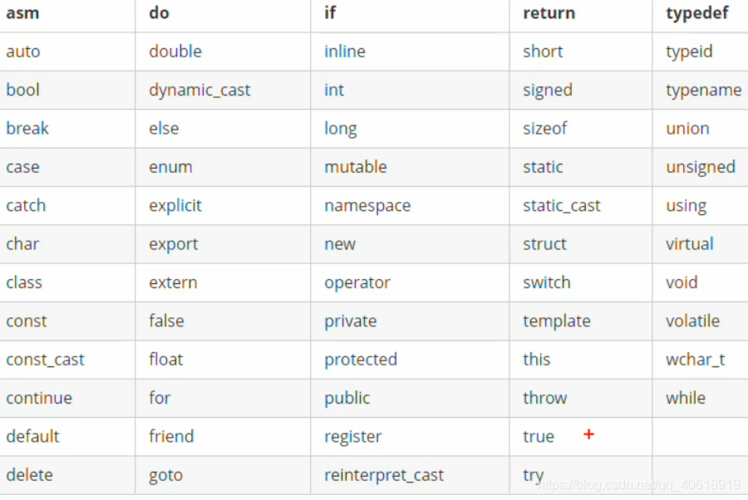Click the 'unsigned' keyword
The height and width of the screenshot is (500, 748).
[700, 167]
